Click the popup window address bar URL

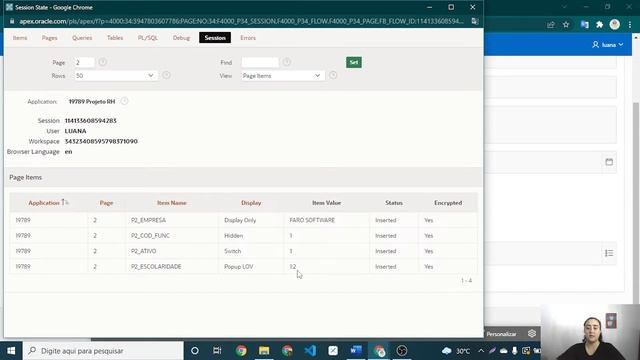pyautogui.click(x=241, y=21)
